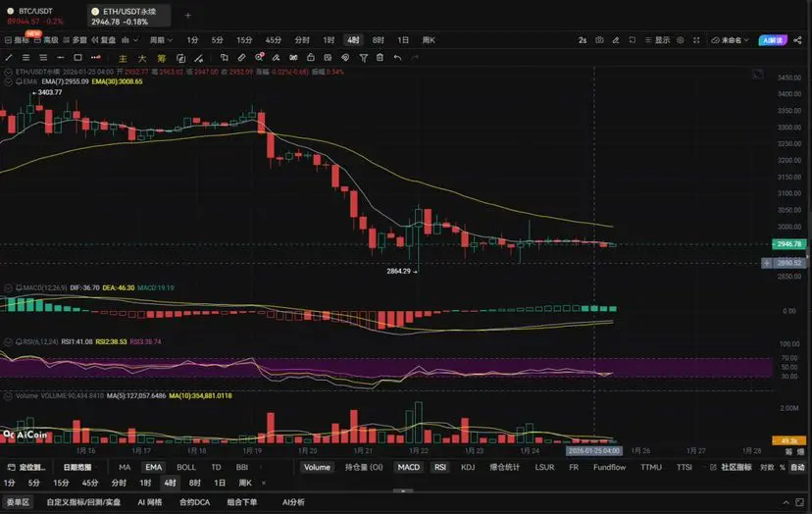
Task: Click the yellow 大 large-order button
Action: [142, 58]
